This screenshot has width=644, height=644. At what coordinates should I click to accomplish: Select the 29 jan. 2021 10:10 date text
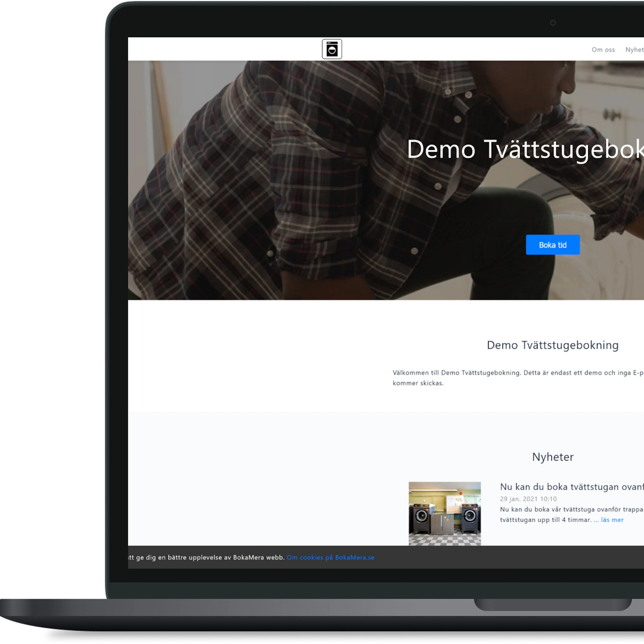point(528,499)
